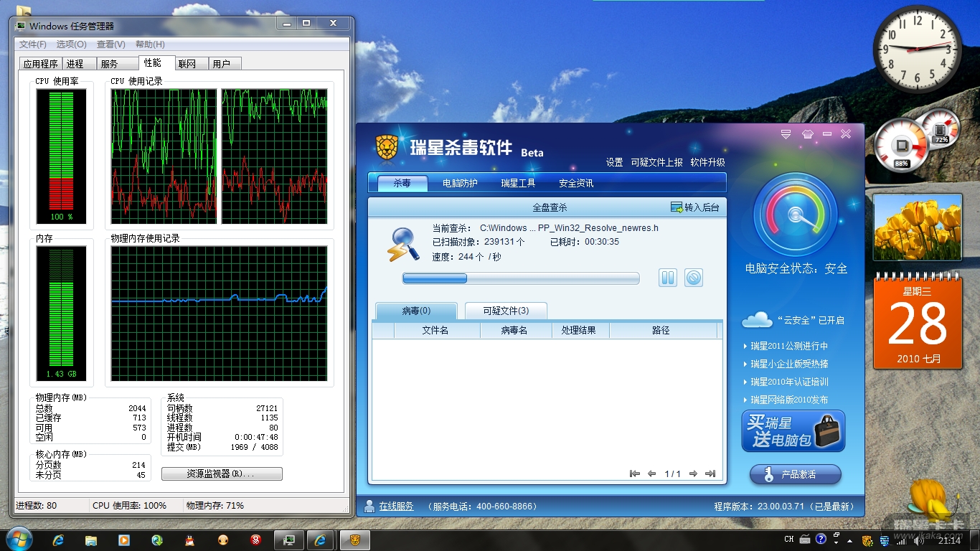Click the Rising lion logo
Image resolution: width=980 pixels, height=551 pixels.
coord(387,147)
